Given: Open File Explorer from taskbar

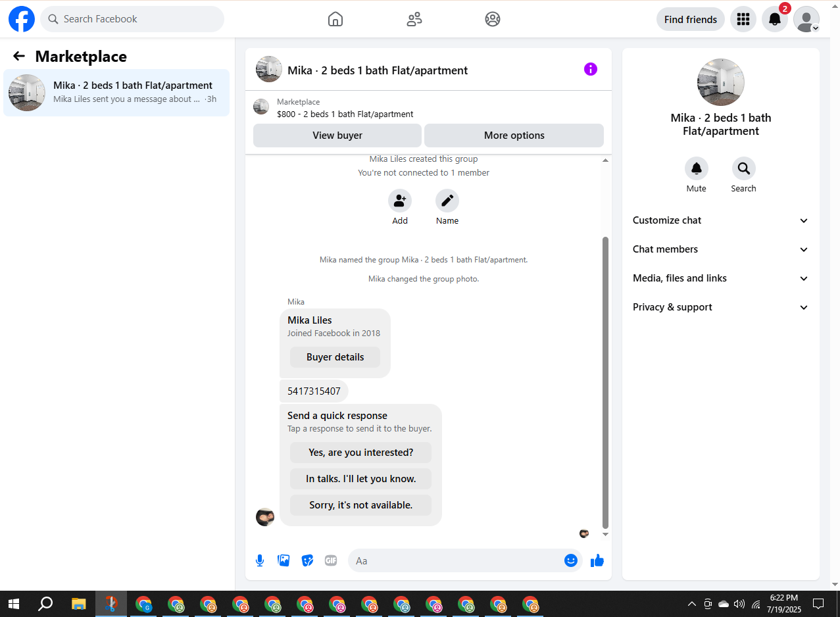Looking at the screenshot, I should (79, 603).
